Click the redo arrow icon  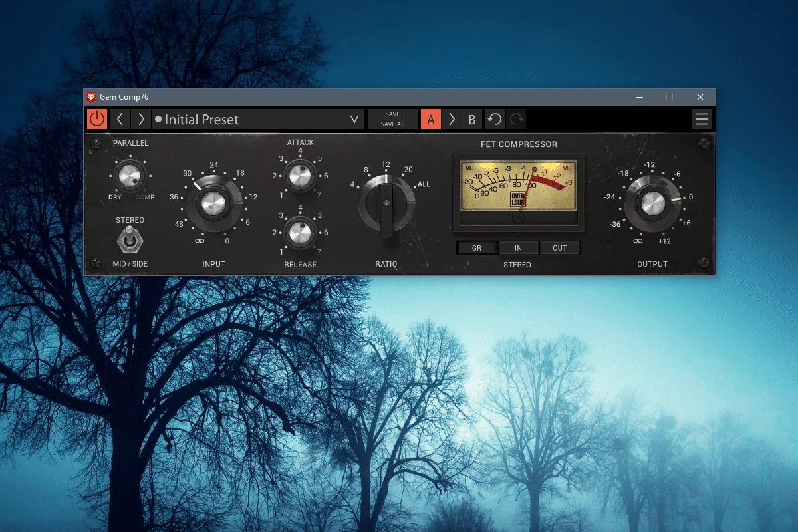(x=516, y=120)
